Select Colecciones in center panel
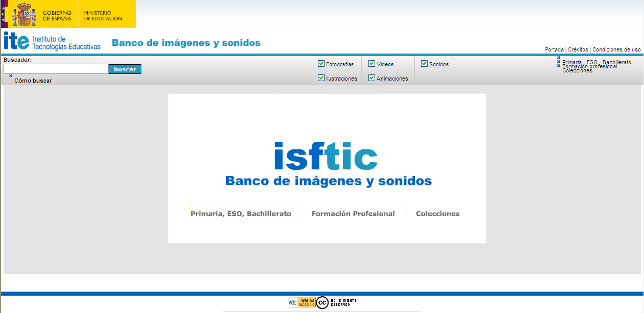The width and height of the screenshot is (644, 313). (x=438, y=214)
